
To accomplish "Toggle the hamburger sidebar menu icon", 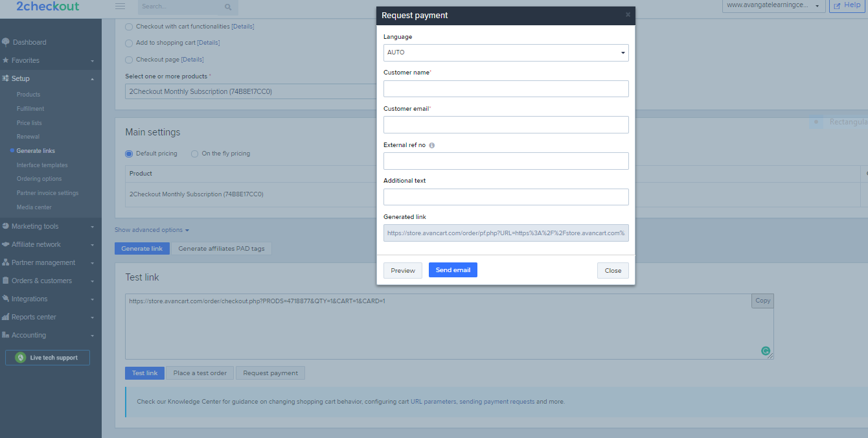I will pyautogui.click(x=120, y=6).
